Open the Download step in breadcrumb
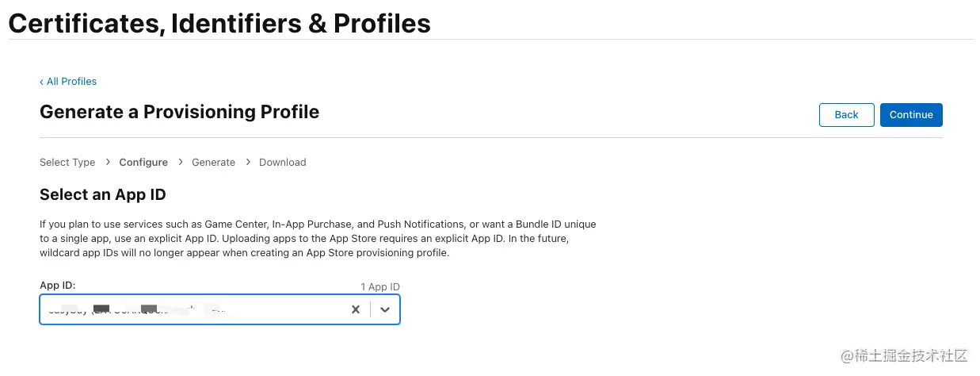Image resolution: width=980 pixels, height=376 pixels. click(x=282, y=162)
